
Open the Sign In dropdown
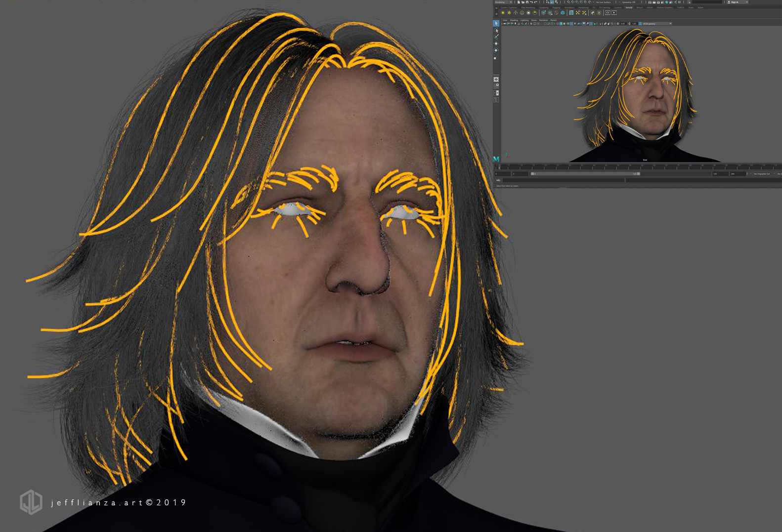[738, 2]
